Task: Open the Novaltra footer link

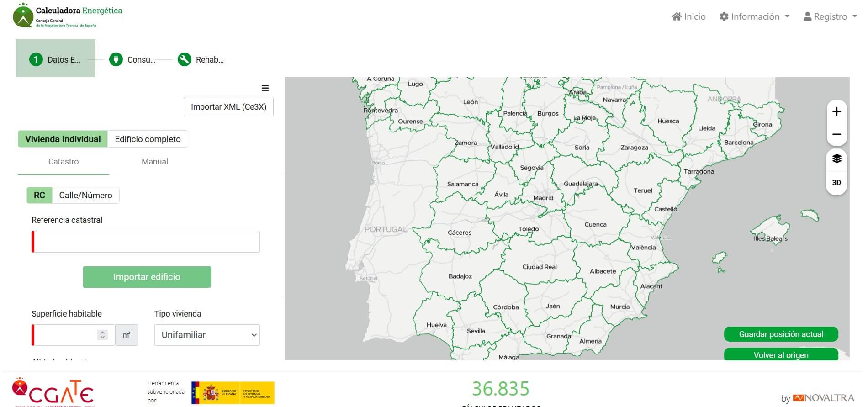Action: click(823, 398)
